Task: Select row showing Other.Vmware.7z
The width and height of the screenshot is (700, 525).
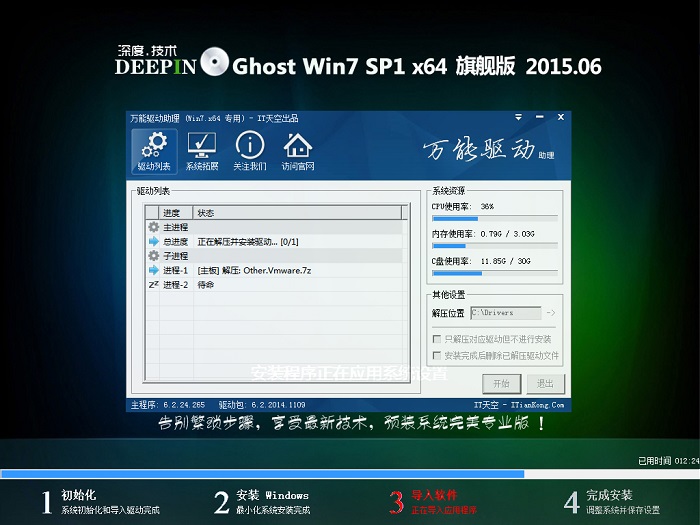Action: (274, 270)
